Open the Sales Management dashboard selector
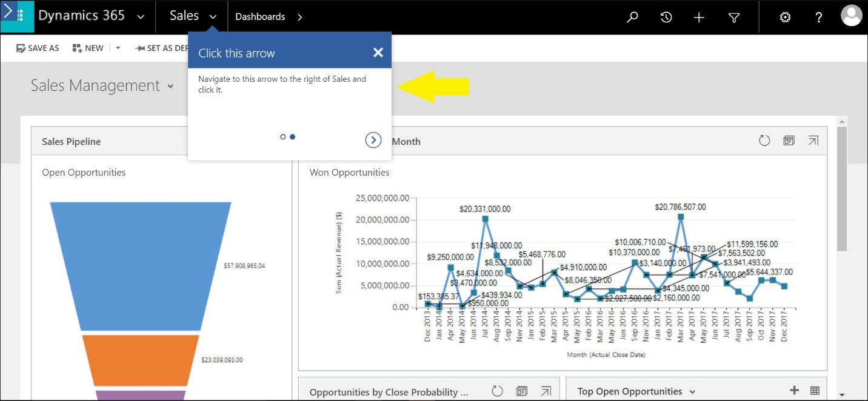This screenshot has height=401, width=868. (171, 86)
